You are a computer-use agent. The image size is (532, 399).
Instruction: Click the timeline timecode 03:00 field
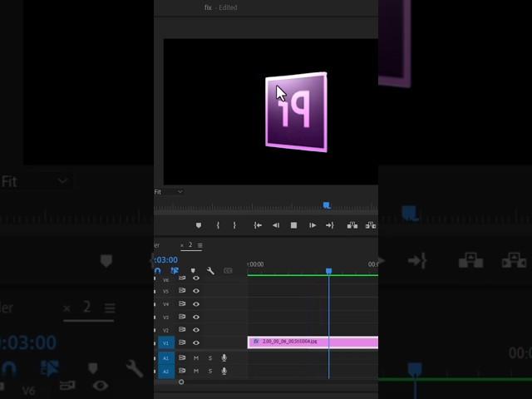(x=166, y=260)
